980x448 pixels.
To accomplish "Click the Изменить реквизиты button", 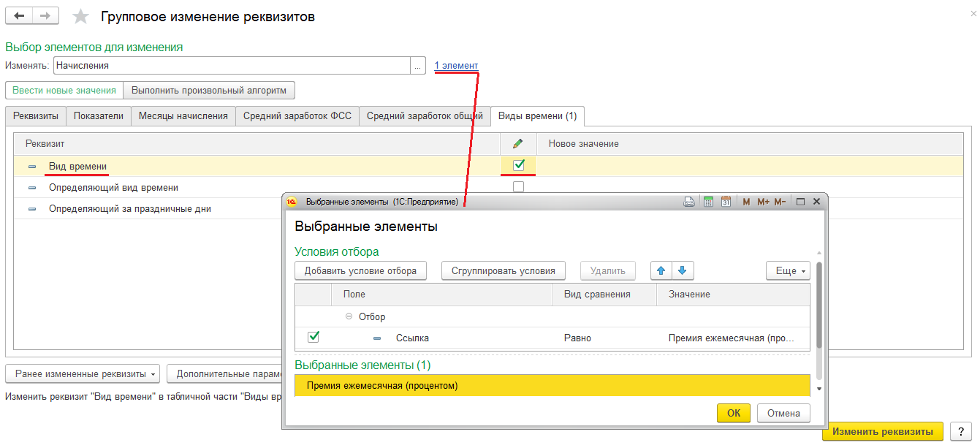I will pyautogui.click(x=883, y=431).
